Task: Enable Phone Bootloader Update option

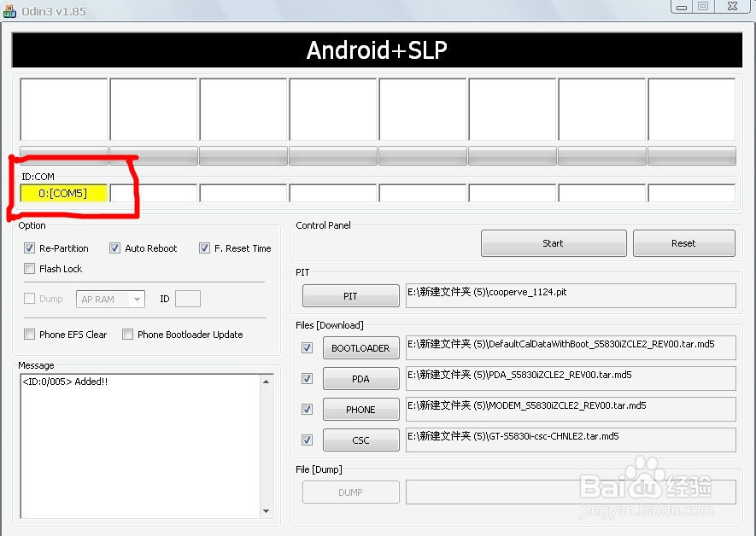Action: [x=128, y=335]
